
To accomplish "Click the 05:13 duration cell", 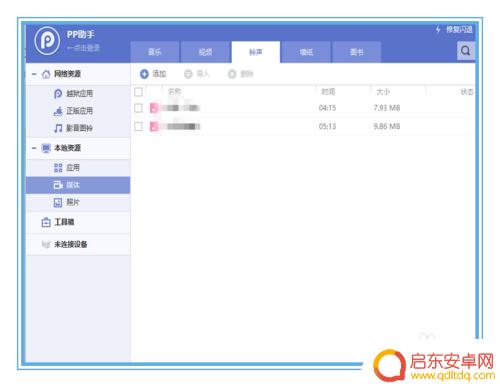I will click(327, 126).
